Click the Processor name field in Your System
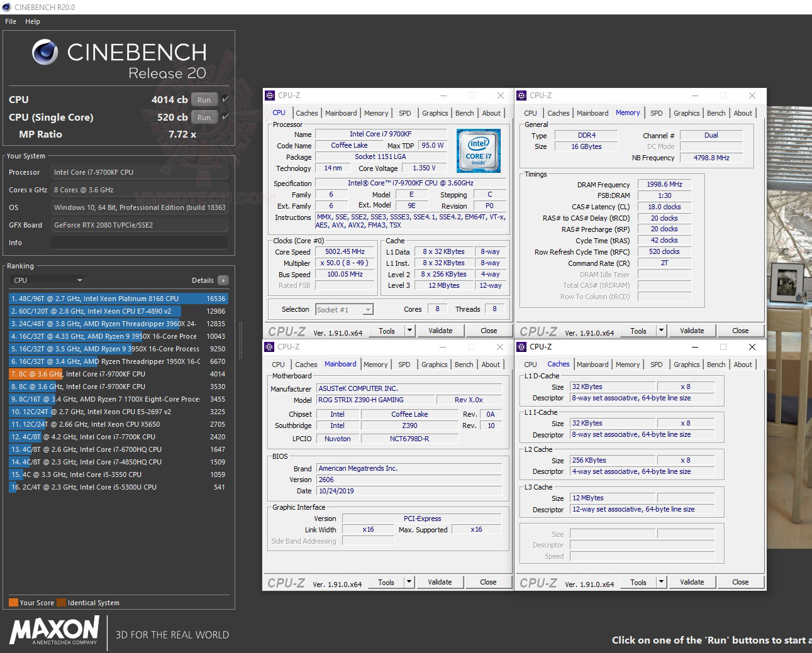 (x=140, y=172)
